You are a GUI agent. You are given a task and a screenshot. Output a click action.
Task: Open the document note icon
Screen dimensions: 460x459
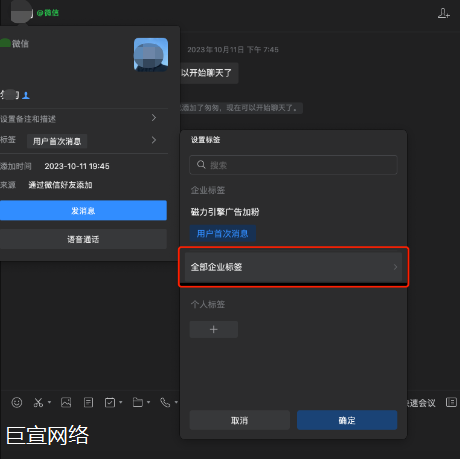pyautogui.click(x=88, y=402)
